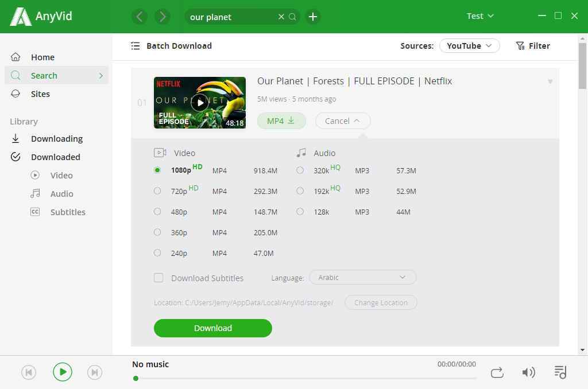This screenshot has width=588, height=389.
Task: Open the Search menu item
Action: click(x=57, y=75)
